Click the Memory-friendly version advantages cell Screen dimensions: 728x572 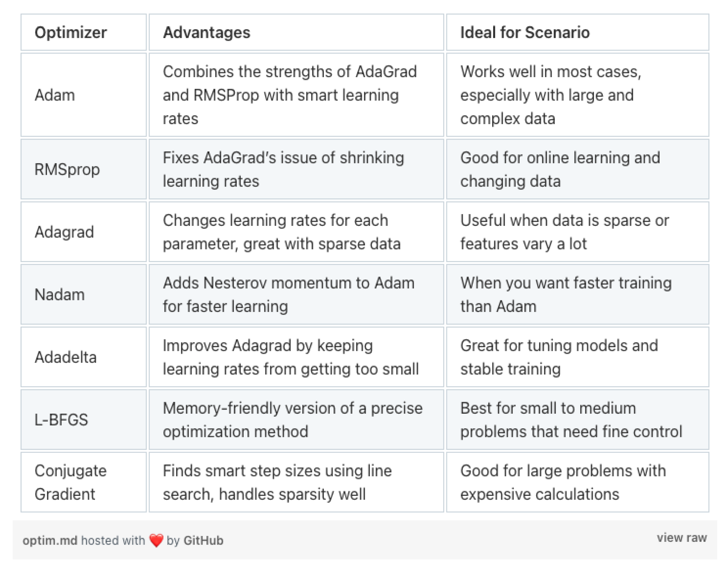292,420
